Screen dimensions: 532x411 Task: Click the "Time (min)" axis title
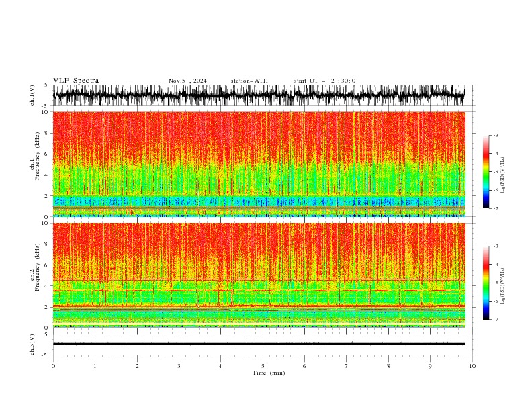269,373
